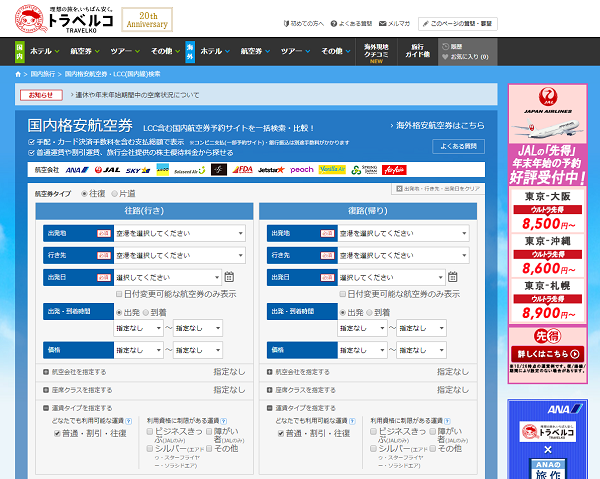Click the AirAsia logo

[394, 170]
